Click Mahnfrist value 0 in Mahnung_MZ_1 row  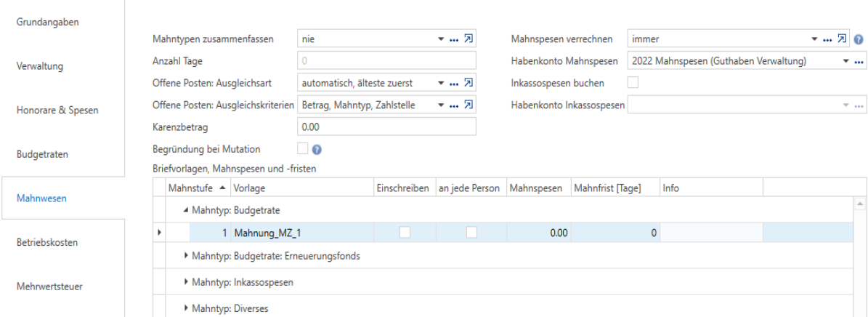[615, 233]
